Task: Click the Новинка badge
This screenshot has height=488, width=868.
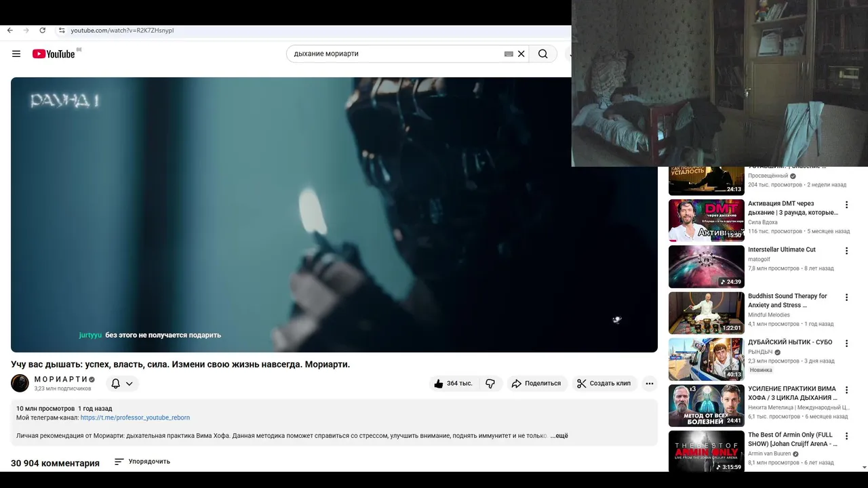Action: [761, 371]
